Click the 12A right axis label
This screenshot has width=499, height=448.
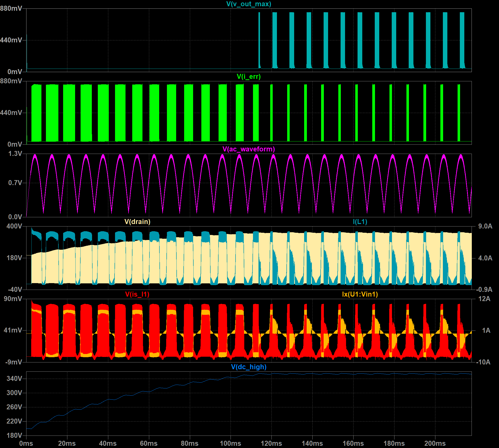tap(484, 299)
